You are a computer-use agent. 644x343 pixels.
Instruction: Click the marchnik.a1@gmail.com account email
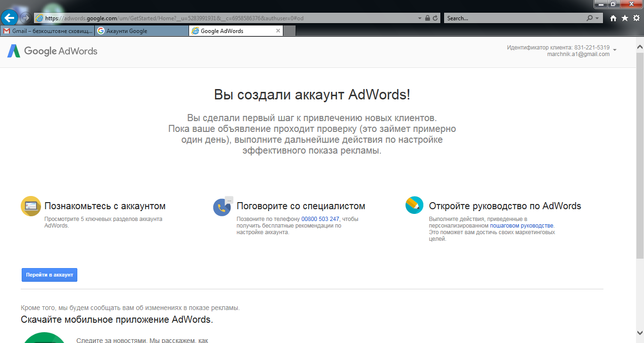(x=578, y=54)
